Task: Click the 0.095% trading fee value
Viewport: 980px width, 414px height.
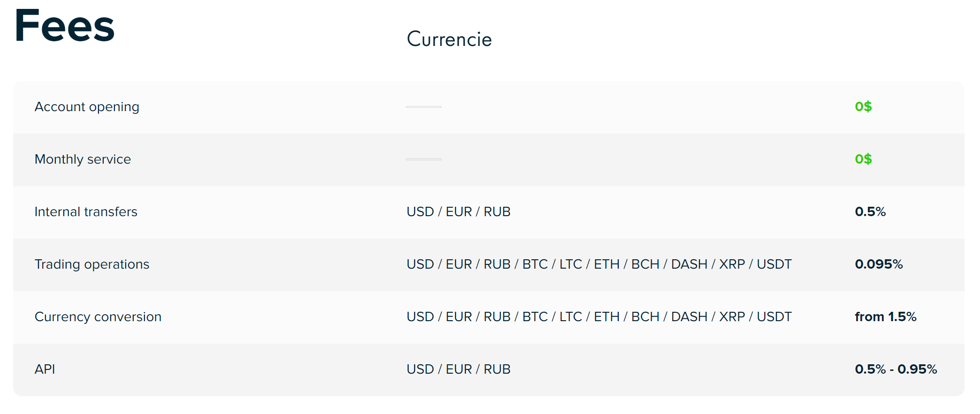Action: (878, 264)
